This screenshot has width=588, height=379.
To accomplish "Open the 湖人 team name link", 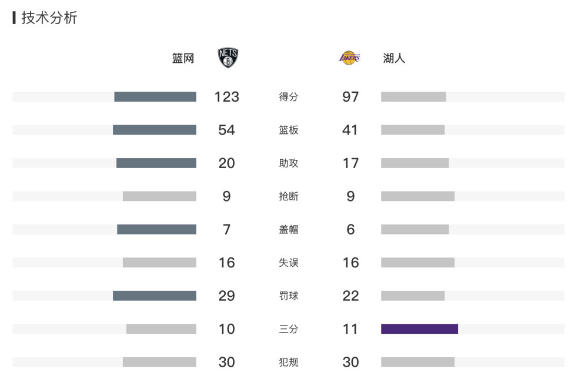I will click(x=394, y=58).
